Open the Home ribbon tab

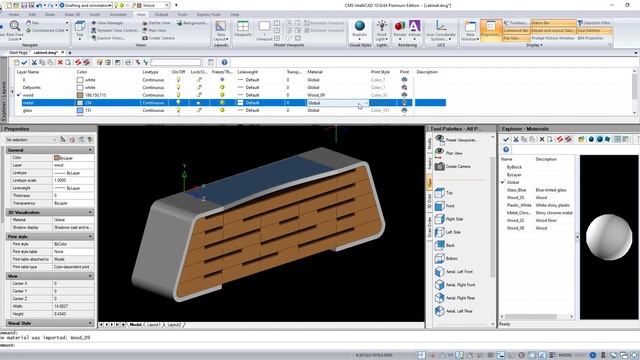14,15
